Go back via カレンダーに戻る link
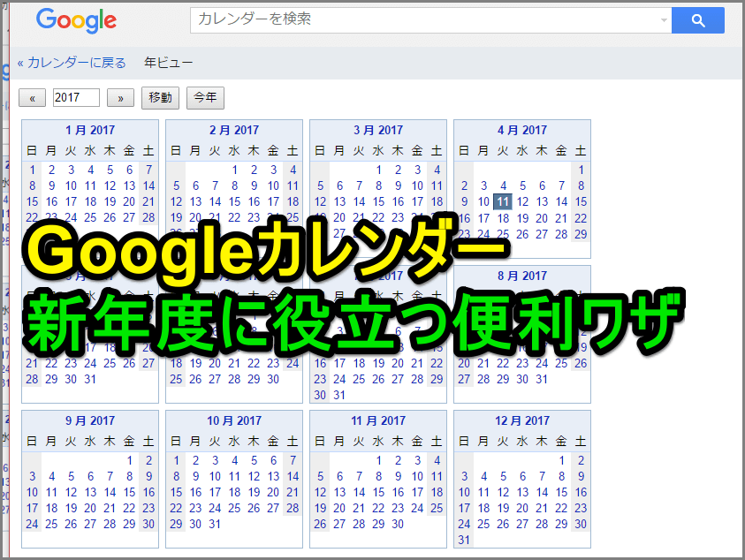The image size is (745, 560). click(72, 63)
